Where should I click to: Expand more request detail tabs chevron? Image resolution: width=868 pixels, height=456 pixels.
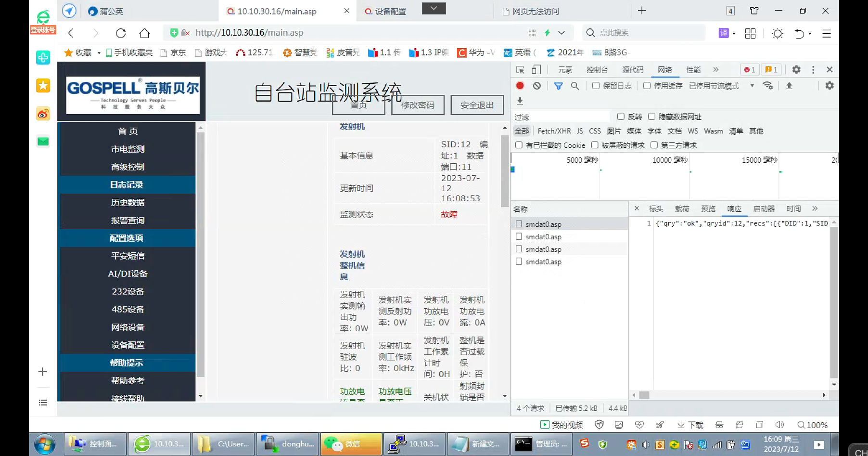(815, 208)
